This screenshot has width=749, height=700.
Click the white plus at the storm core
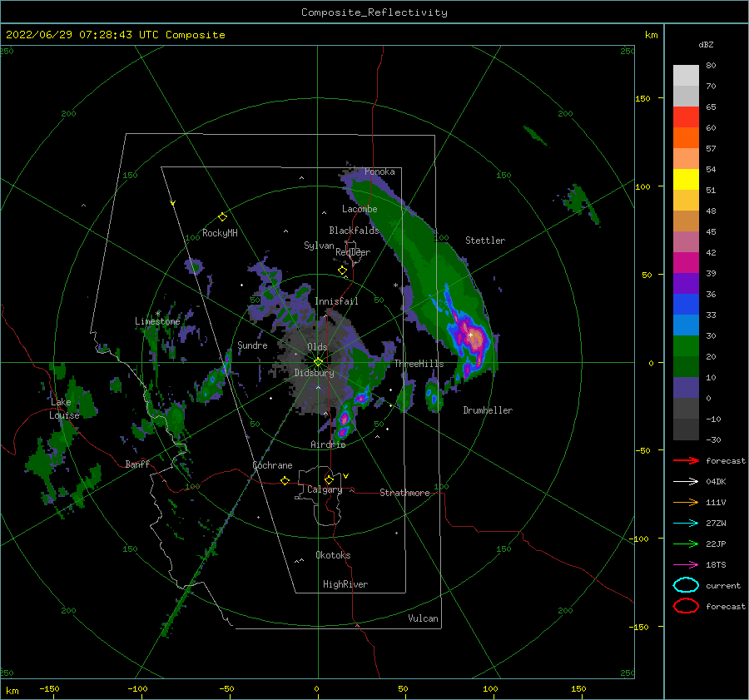point(470,335)
